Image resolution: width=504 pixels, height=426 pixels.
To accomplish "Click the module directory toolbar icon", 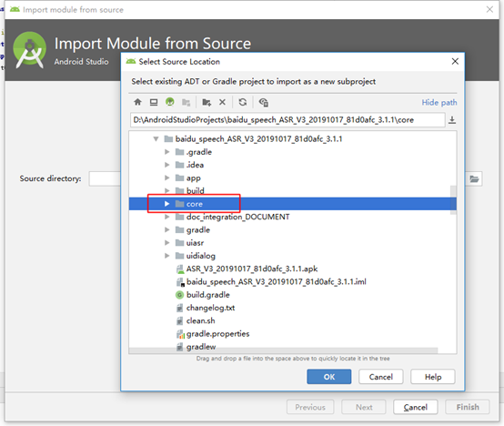I will (186, 102).
